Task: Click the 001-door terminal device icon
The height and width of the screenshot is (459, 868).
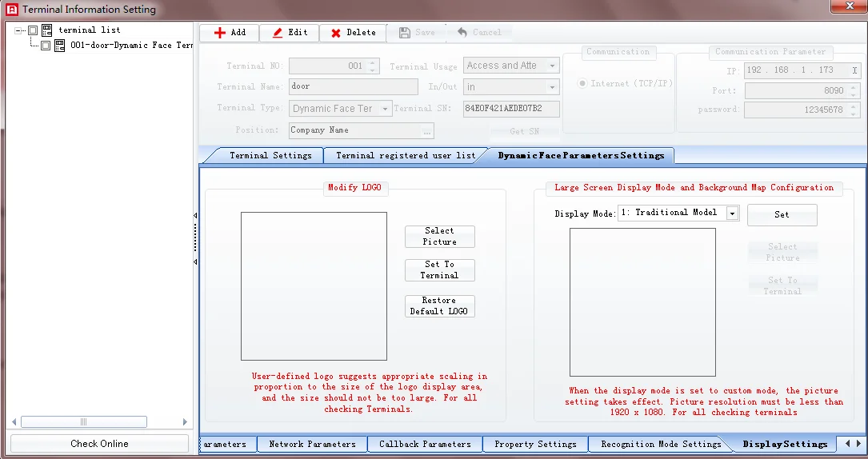Action: pyautogui.click(x=59, y=46)
